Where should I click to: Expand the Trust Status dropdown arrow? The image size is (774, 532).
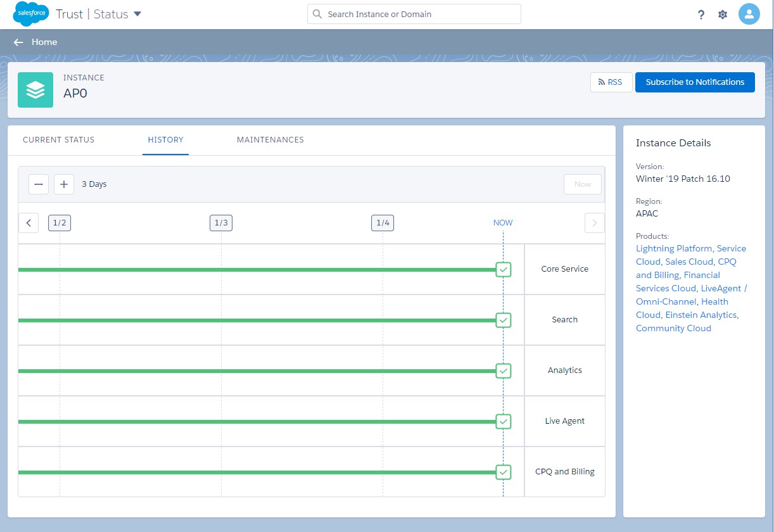pos(137,14)
